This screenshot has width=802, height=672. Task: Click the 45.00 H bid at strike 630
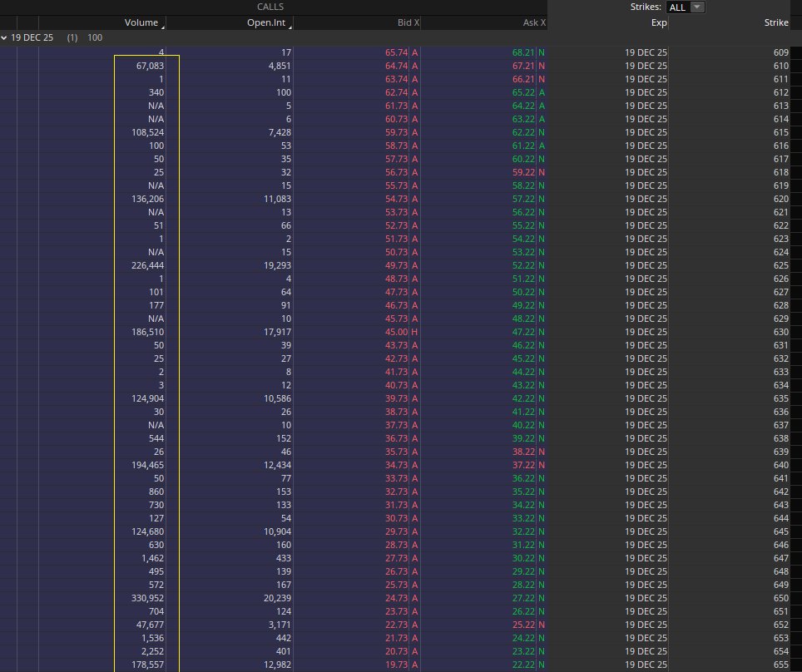399,332
